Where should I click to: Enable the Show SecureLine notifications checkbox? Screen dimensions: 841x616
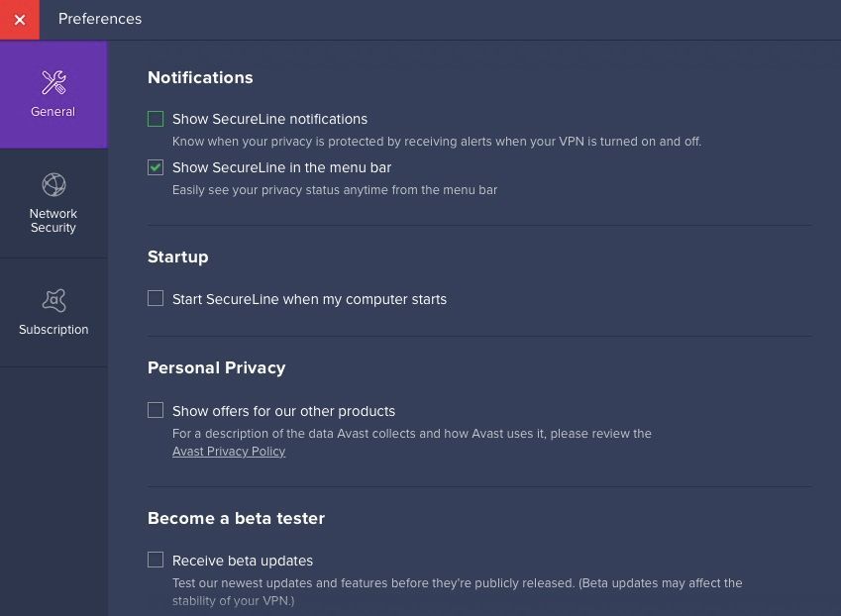(x=156, y=119)
